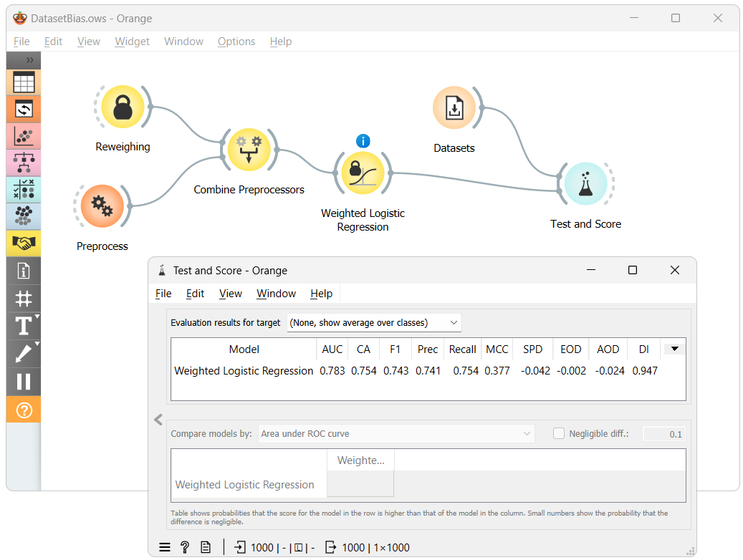Click the question mark help icon in status bar
743x560 pixels.
click(x=185, y=548)
